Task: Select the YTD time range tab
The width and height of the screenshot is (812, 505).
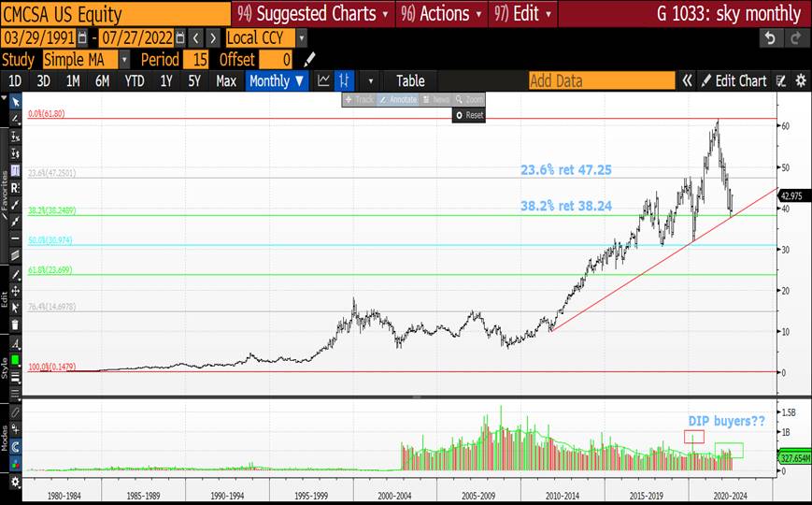Action: click(135, 80)
